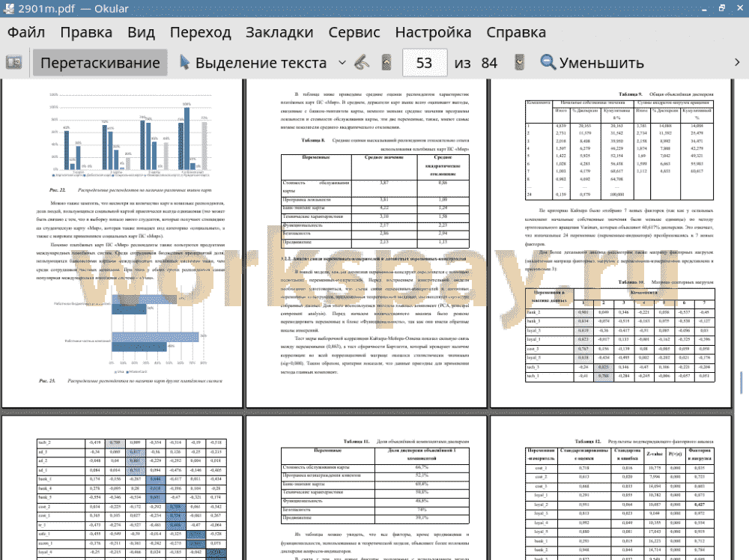Image resolution: width=749 pixels, height=560 pixels.
Task: Open the Вид menu
Action: (x=141, y=32)
